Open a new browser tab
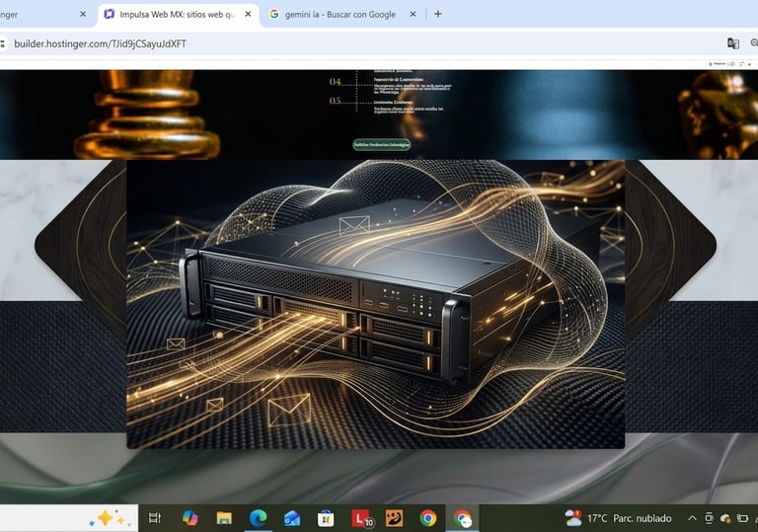The image size is (758, 532). (x=438, y=14)
